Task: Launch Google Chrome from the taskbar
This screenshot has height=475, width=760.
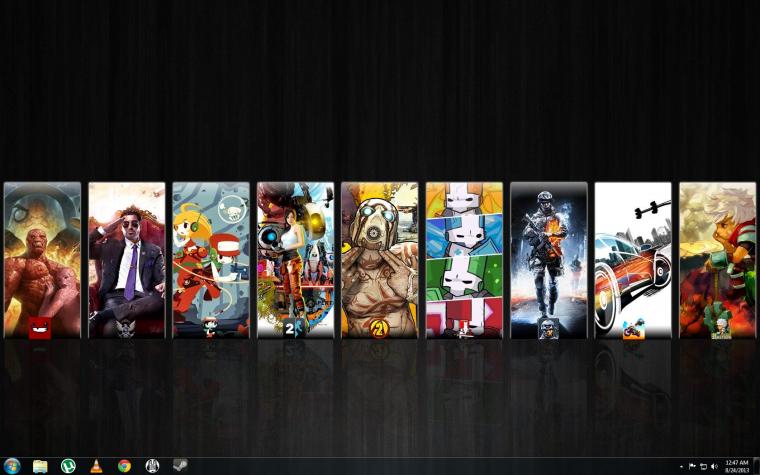Action: pyautogui.click(x=125, y=466)
